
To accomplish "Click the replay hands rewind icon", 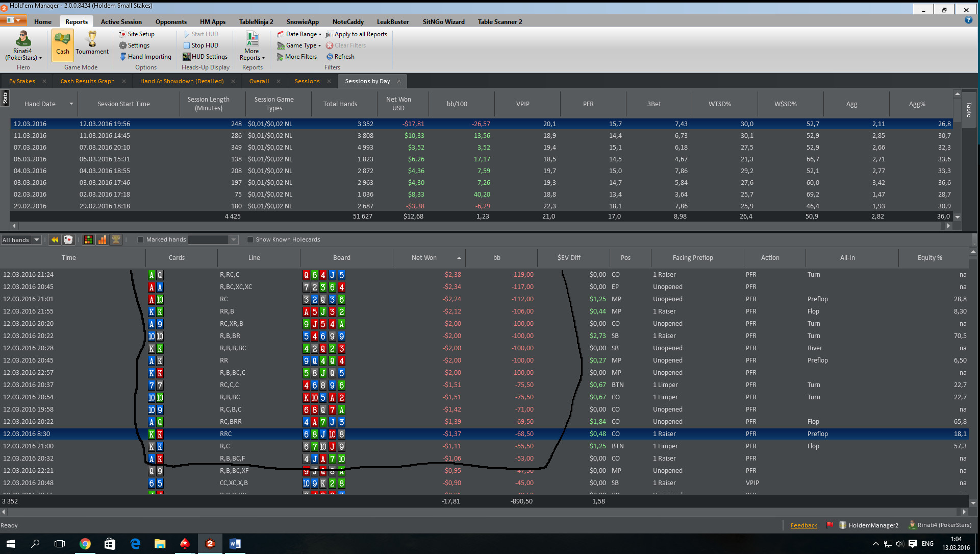I will [x=55, y=239].
